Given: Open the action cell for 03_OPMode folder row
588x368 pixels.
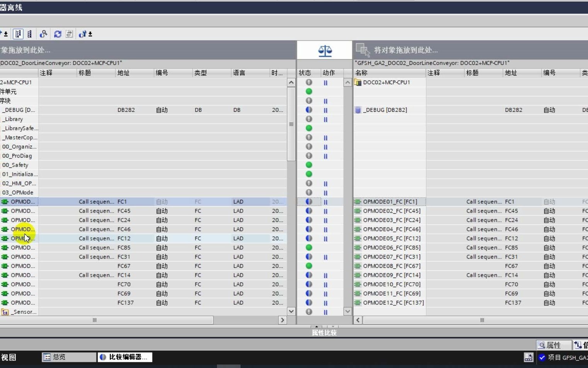Looking at the screenshot, I should click(326, 193).
